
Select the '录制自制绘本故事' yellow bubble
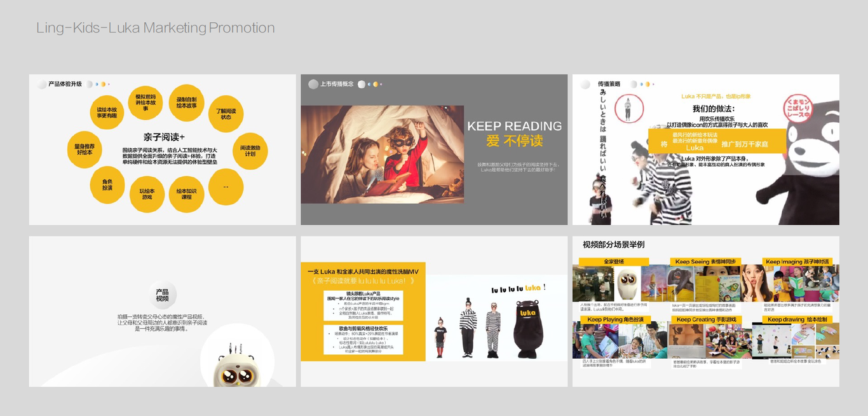pyautogui.click(x=187, y=102)
